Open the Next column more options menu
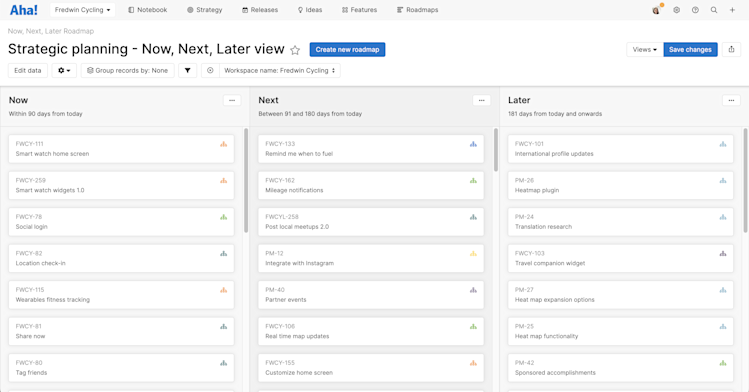This screenshot has width=749, height=392. (x=482, y=100)
